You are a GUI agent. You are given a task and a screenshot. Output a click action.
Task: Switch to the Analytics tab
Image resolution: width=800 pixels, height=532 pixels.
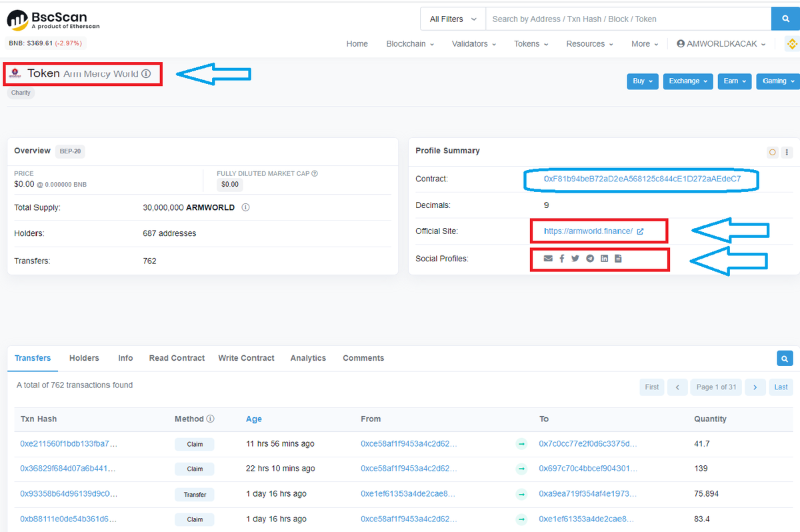pyautogui.click(x=308, y=358)
